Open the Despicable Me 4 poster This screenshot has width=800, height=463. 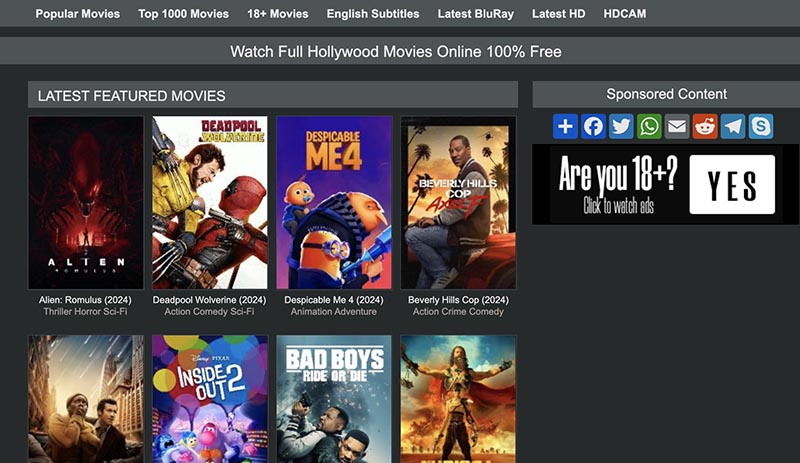click(334, 202)
